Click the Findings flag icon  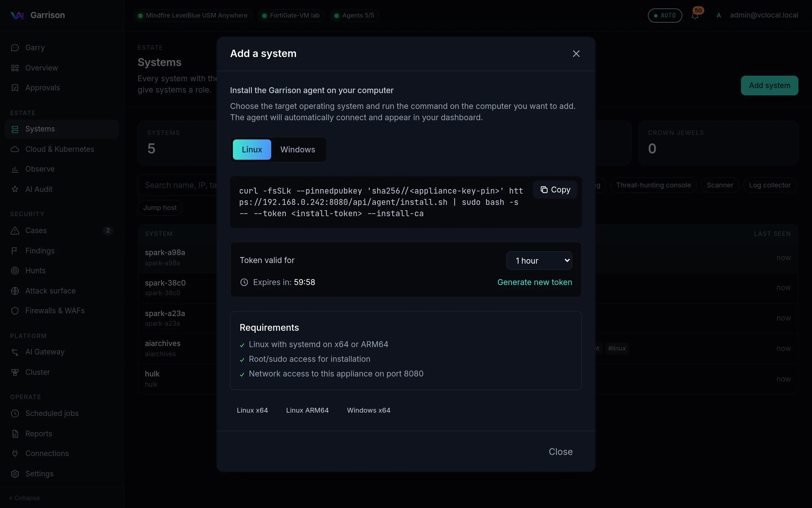[x=15, y=251]
